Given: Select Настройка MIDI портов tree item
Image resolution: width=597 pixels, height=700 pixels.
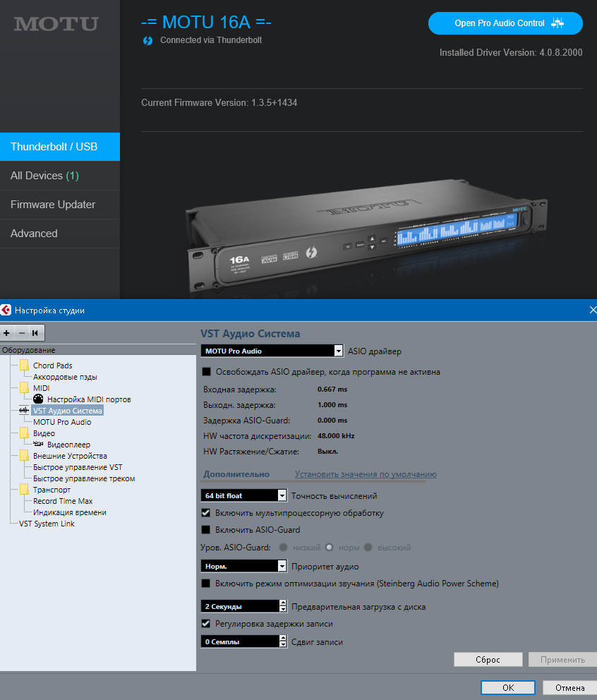Looking at the screenshot, I should (89, 399).
